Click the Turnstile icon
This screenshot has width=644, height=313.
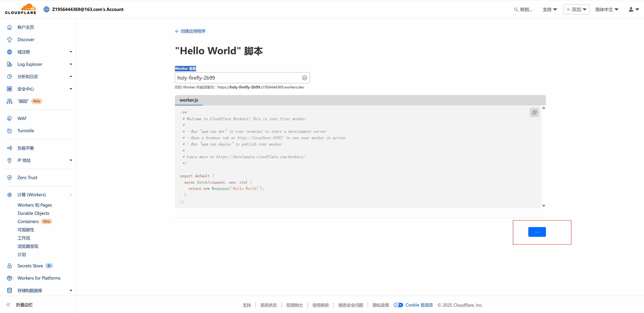(9, 131)
